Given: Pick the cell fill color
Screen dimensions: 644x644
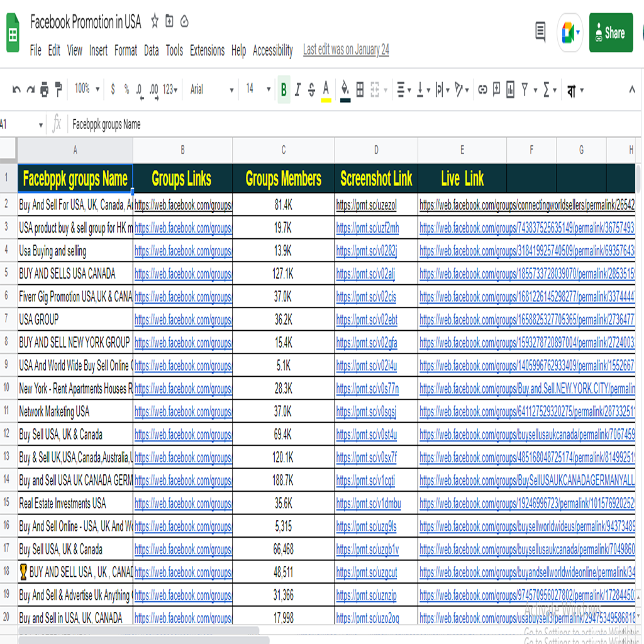Looking at the screenshot, I should tap(345, 91).
